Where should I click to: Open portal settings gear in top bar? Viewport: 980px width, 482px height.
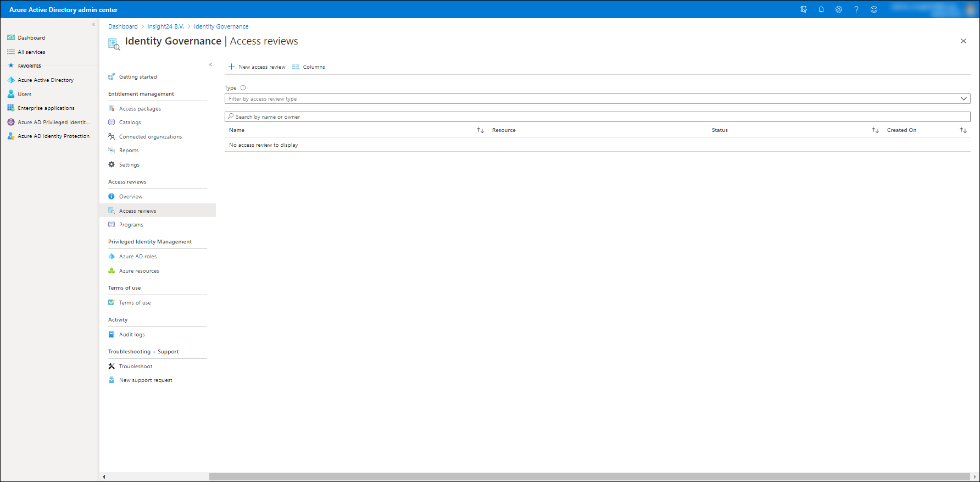(x=839, y=9)
